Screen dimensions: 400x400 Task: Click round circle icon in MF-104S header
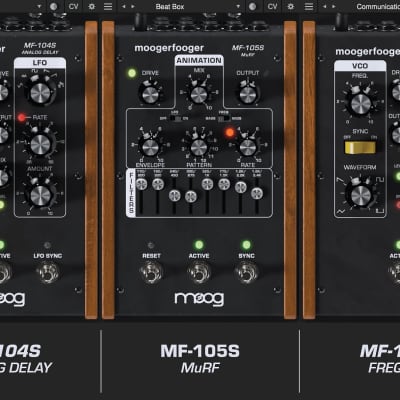click(x=53, y=6)
